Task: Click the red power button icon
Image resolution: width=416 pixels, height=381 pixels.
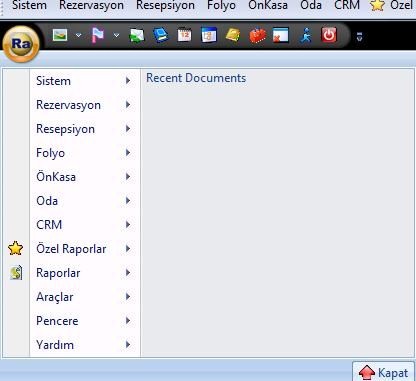Action: [x=329, y=35]
